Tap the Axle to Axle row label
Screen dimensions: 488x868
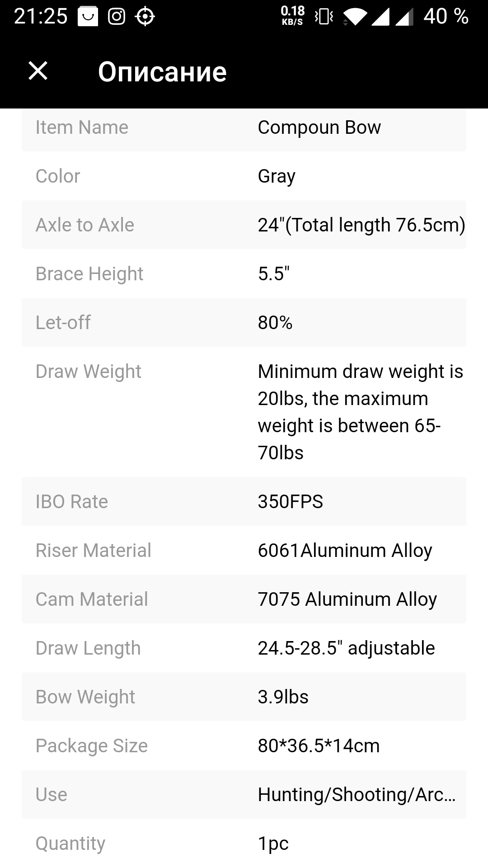pyautogui.click(x=85, y=225)
